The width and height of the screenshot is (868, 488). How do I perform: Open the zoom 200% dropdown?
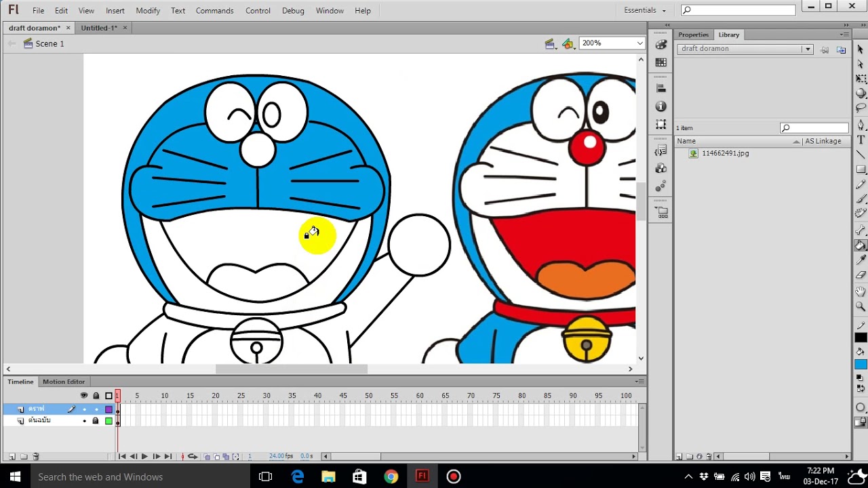639,43
